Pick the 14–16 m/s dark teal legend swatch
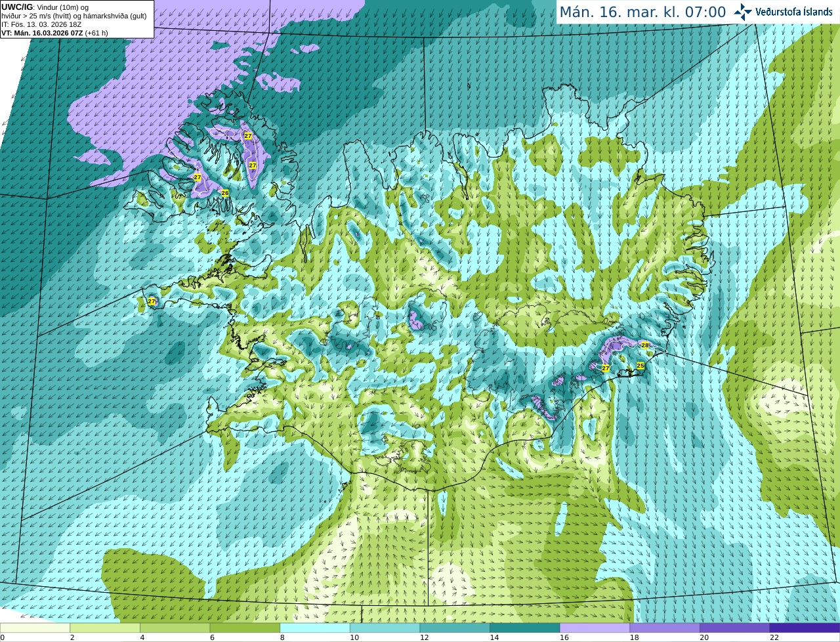Viewport: 840px width, 642px height. point(525,628)
